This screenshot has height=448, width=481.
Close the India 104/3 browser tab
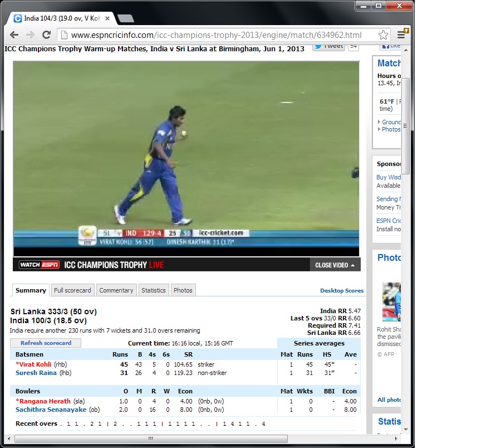click(x=107, y=18)
